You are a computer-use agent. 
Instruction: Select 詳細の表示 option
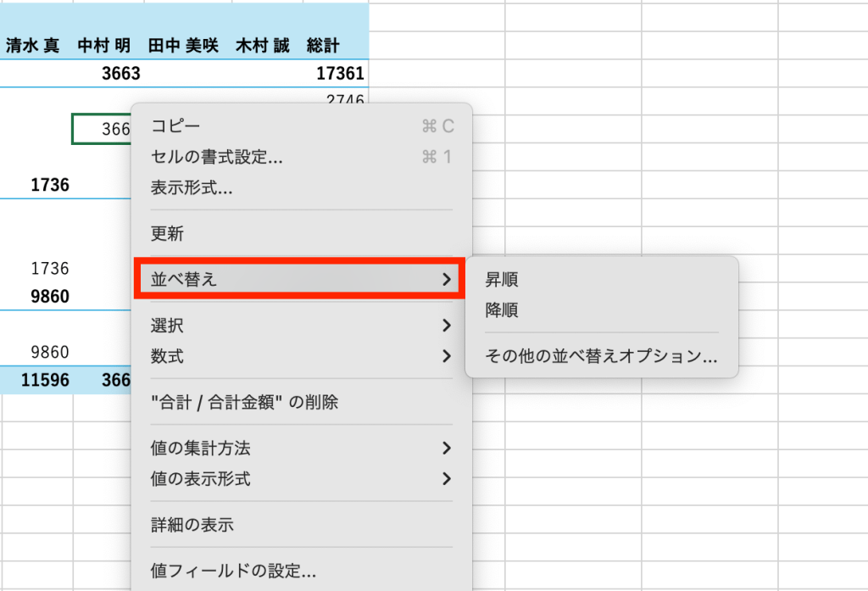tap(192, 525)
